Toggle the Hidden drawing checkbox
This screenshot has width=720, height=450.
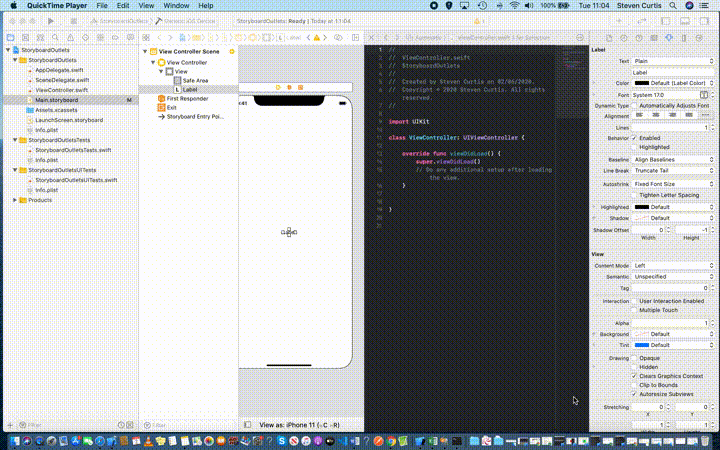[x=634, y=367]
